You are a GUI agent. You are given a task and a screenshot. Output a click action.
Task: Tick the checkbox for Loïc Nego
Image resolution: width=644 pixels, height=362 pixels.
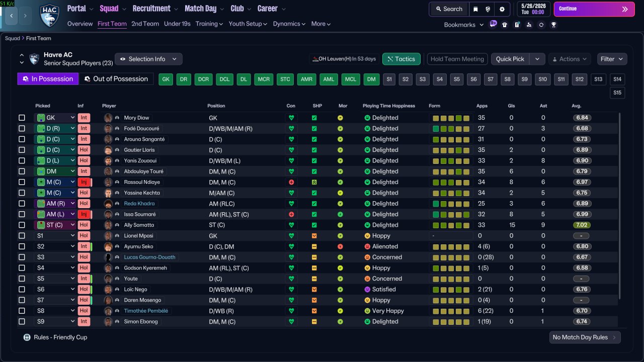point(22,289)
